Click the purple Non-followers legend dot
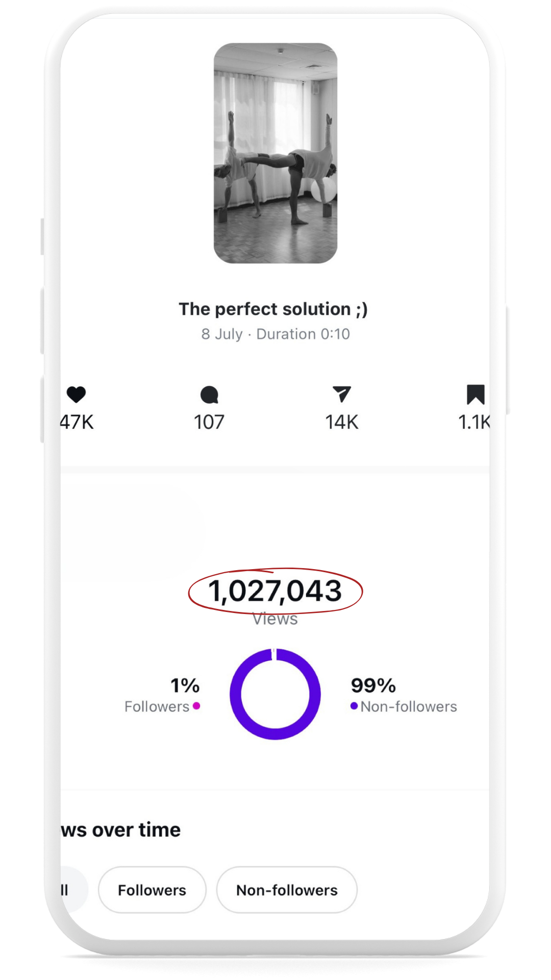The width and height of the screenshot is (551, 980). coord(354,706)
